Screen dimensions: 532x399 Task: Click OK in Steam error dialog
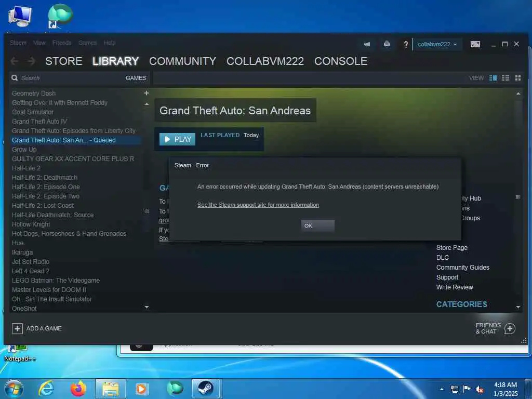point(318,225)
